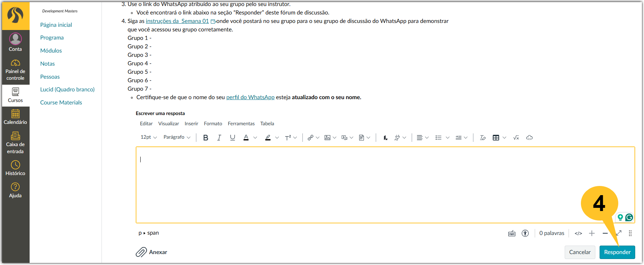Open the 12pt font size dropdown

[148, 137]
